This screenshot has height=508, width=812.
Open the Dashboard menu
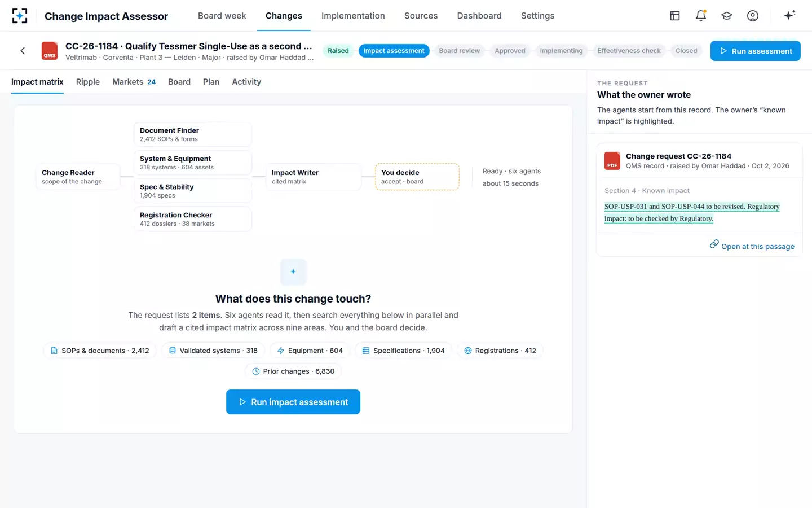click(x=479, y=16)
